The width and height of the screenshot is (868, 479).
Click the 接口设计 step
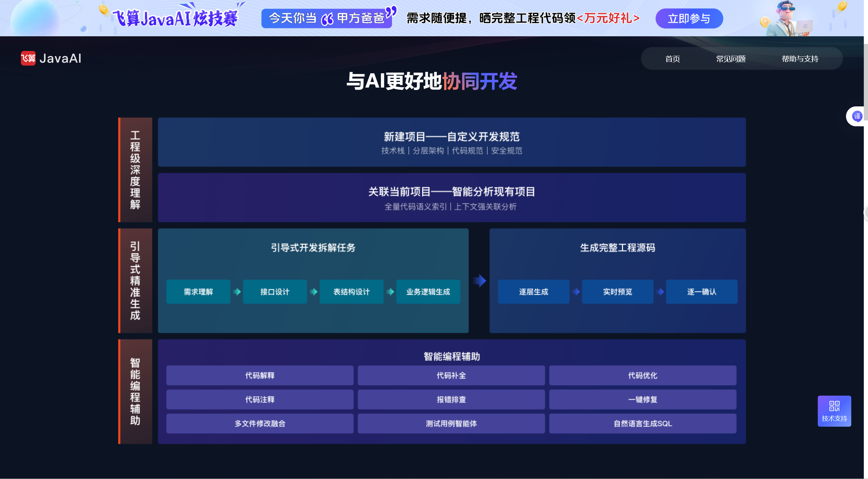click(x=275, y=292)
